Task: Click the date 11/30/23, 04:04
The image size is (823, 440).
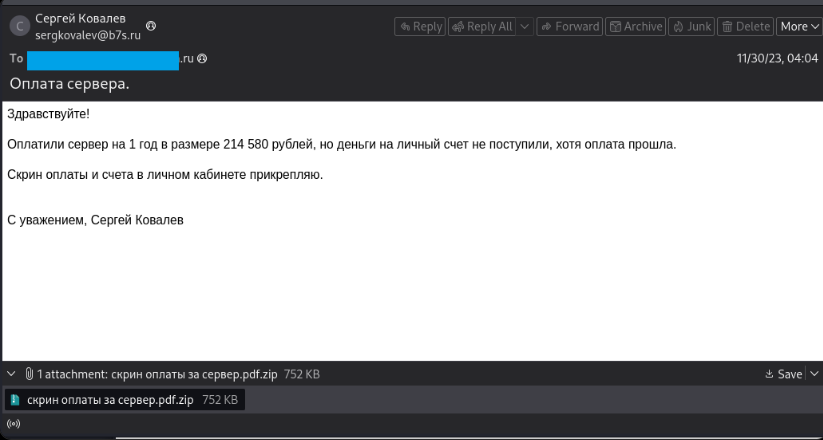Action: (777, 58)
